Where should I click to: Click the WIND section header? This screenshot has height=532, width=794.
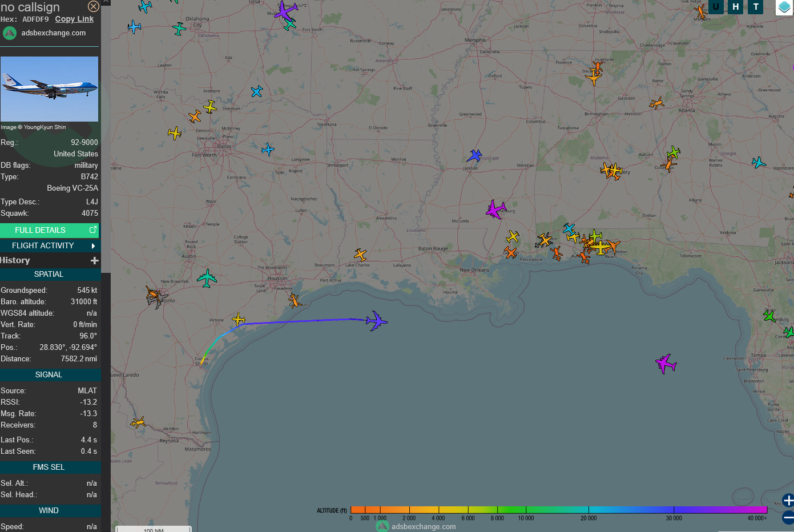(x=49, y=511)
